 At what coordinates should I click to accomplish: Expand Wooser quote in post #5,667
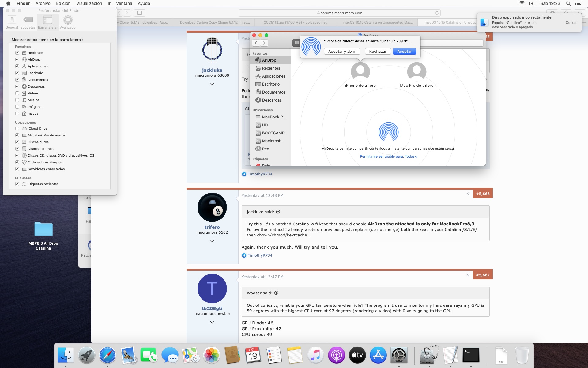(276, 293)
